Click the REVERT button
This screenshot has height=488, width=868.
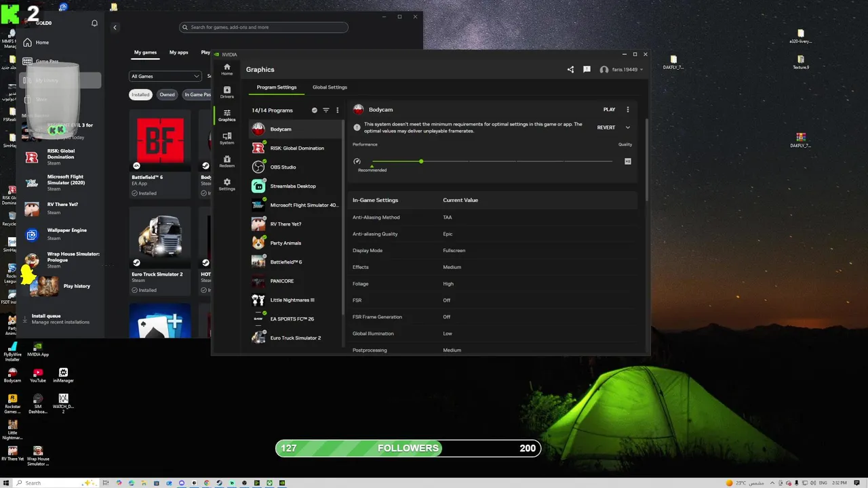(606, 127)
